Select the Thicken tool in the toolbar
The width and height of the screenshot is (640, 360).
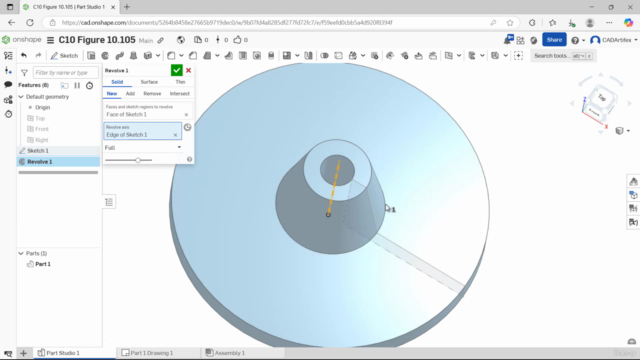tap(147, 56)
